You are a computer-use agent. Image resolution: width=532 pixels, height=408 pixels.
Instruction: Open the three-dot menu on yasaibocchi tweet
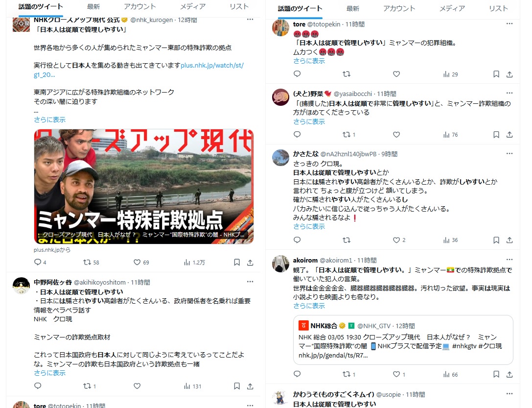(509, 93)
